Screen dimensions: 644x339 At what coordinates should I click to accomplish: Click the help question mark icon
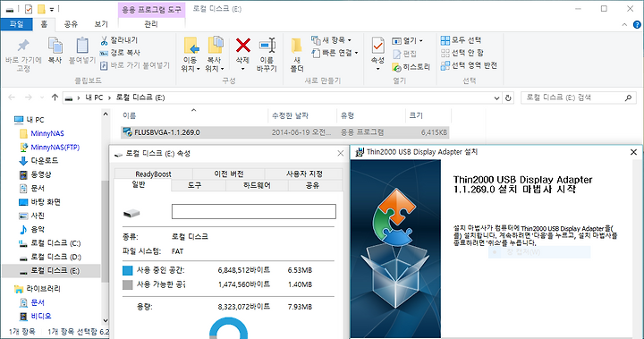coord(637,25)
